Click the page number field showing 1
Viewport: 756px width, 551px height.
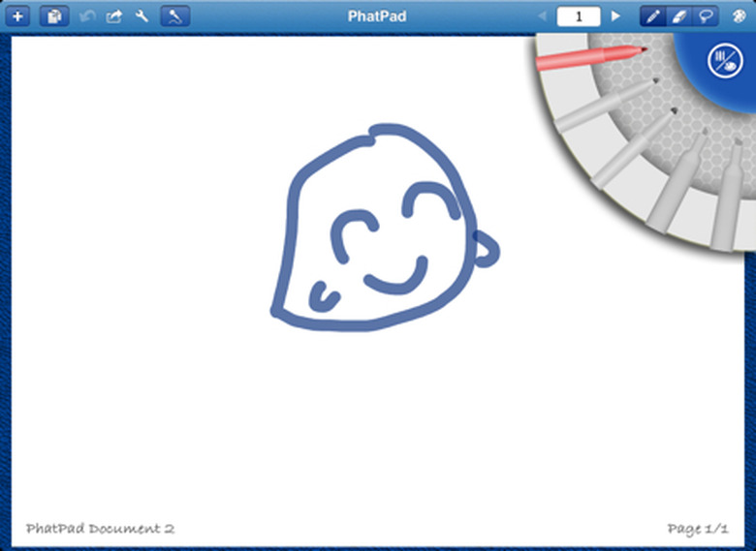tap(579, 16)
